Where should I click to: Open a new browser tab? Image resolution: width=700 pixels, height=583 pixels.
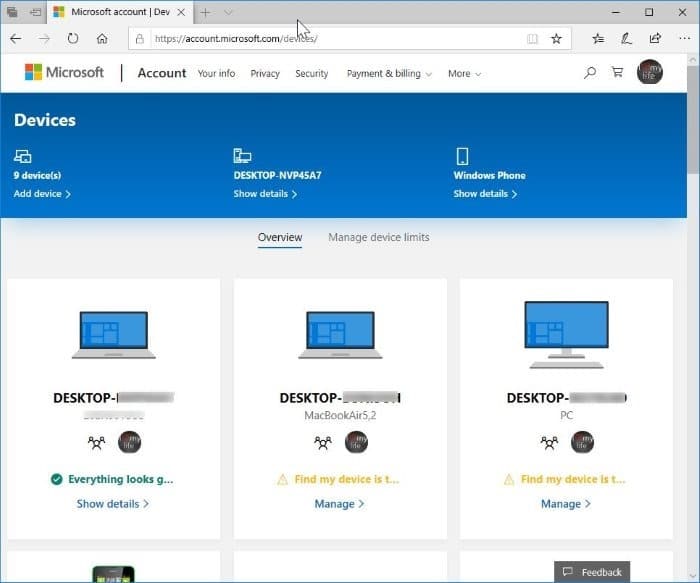coord(205,12)
